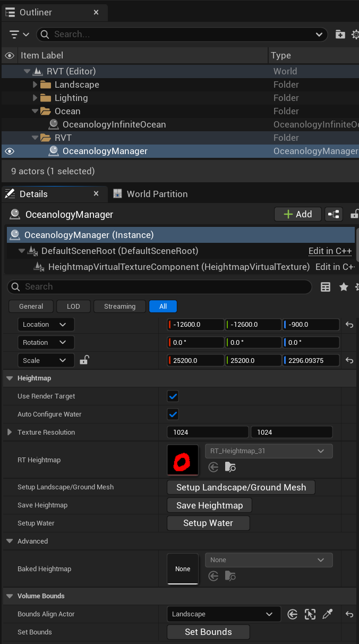Click the OceanologyManager actor icon in the Outliner
The image size is (359, 644).
pos(54,151)
